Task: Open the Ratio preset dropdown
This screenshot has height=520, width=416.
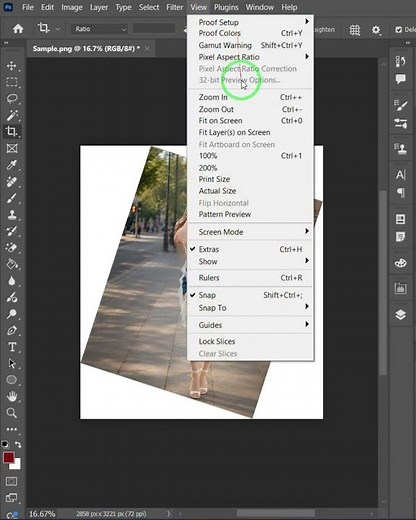Action: [x=100, y=29]
